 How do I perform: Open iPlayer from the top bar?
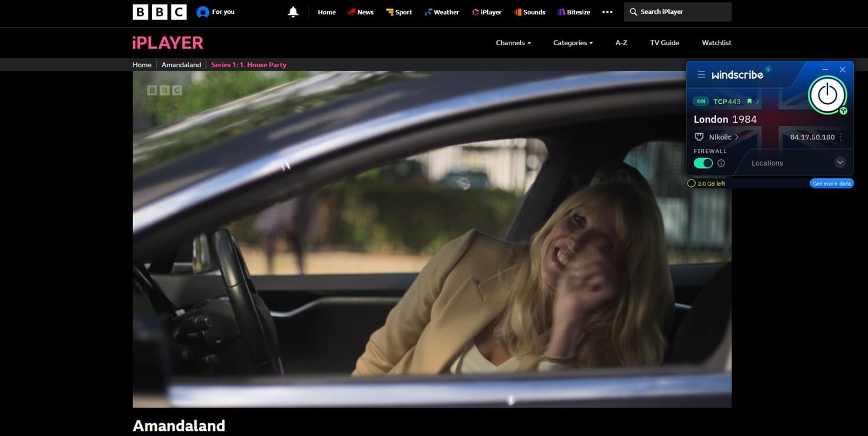point(486,12)
